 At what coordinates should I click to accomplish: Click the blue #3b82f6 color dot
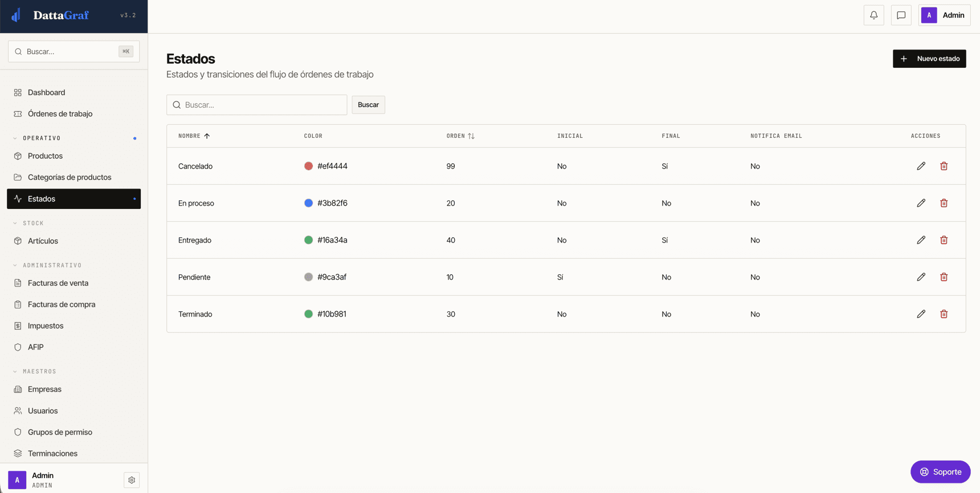308,203
